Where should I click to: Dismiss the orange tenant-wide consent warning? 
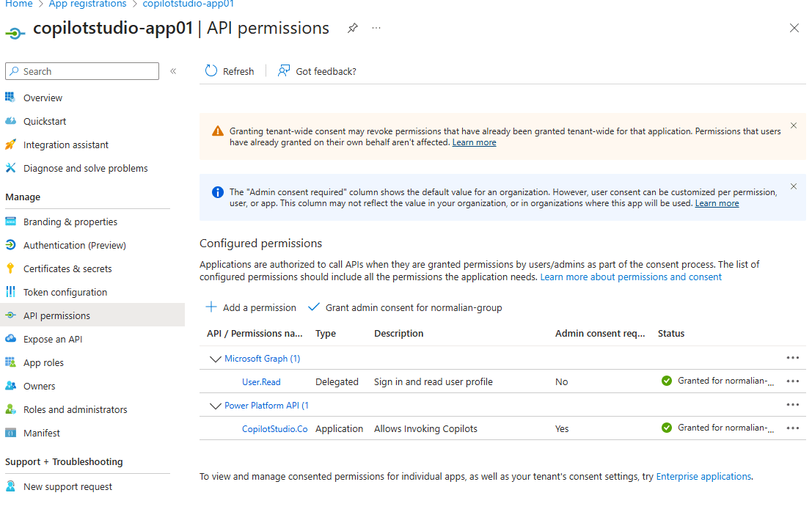(x=794, y=125)
